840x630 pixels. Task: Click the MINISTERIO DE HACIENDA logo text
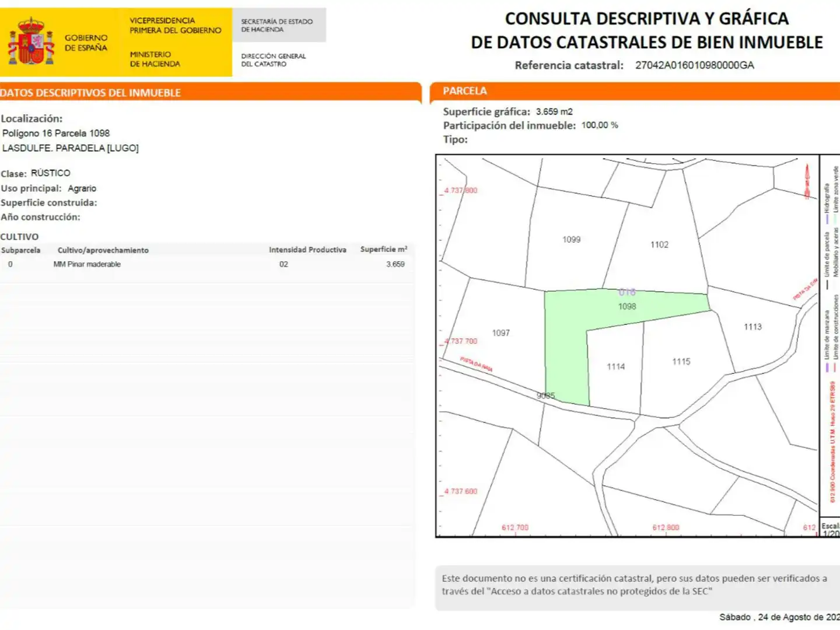[x=155, y=60]
